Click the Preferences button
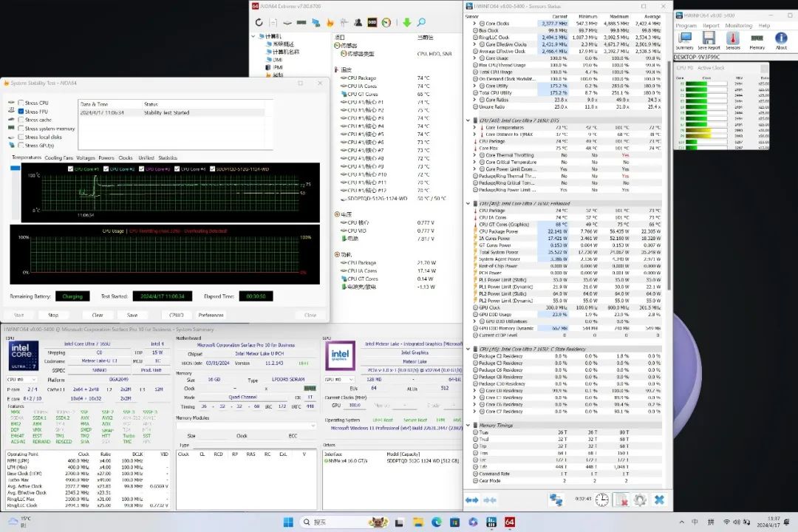The image size is (798, 532). (x=211, y=315)
